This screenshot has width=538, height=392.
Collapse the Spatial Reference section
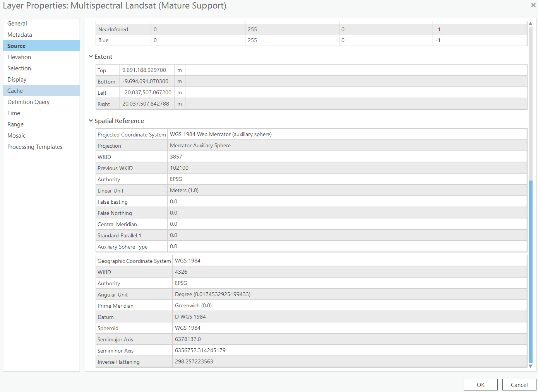click(x=91, y=121)
